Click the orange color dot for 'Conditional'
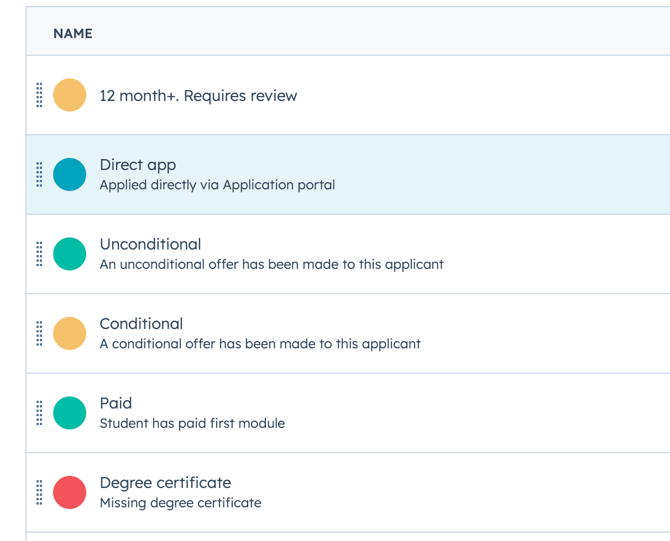This screenshot has height=541, width=670. (x=70, y=333)
